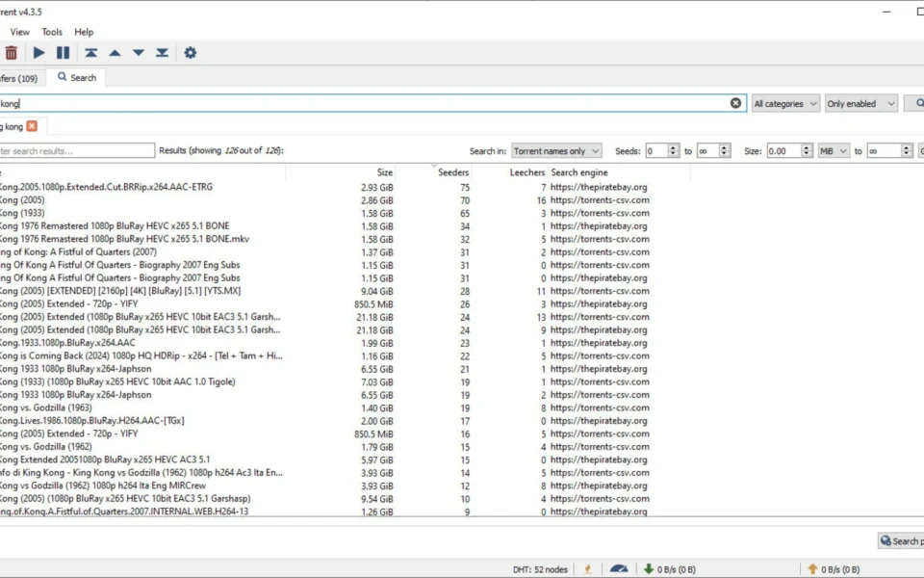The width and height of the screenshot is (924, 578).
Task: Select the Search tab
Action: (x=77, y=77)
